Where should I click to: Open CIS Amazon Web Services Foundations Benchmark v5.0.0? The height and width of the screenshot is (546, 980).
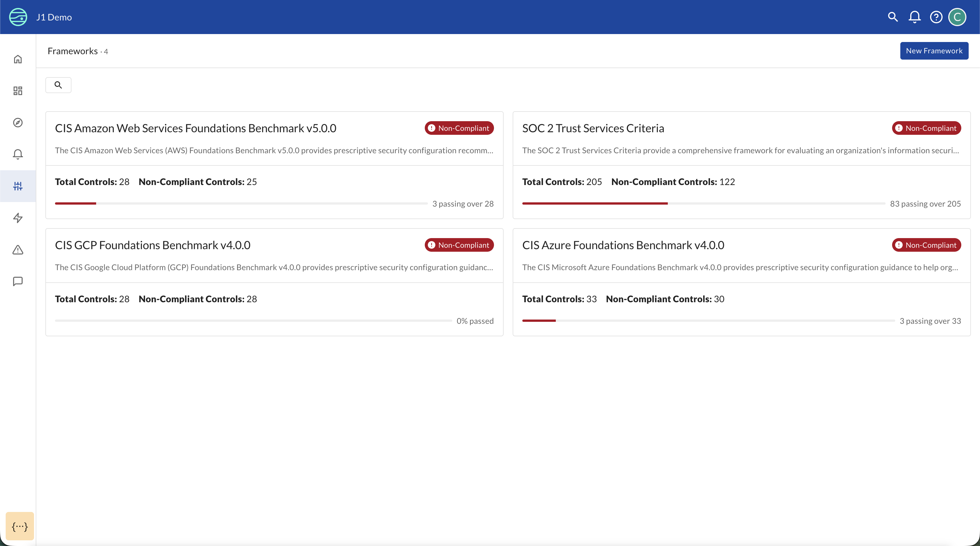[x=196, y=128]
